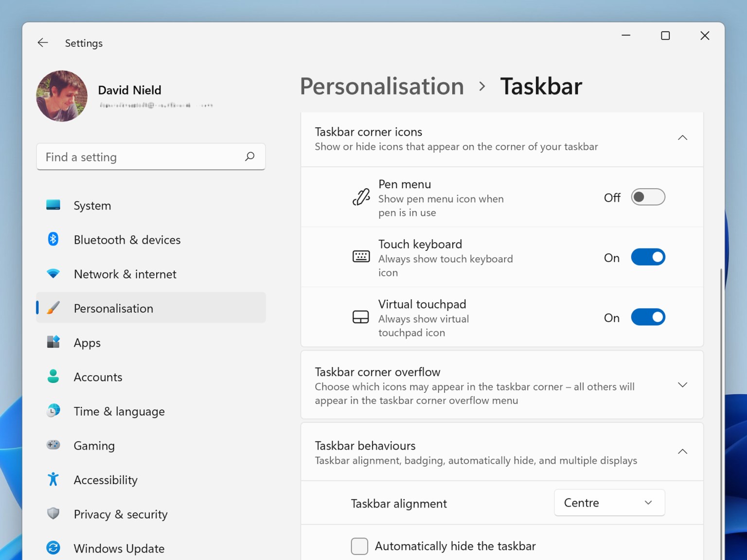Check Automatically hide the taskbar

(359, 546)
